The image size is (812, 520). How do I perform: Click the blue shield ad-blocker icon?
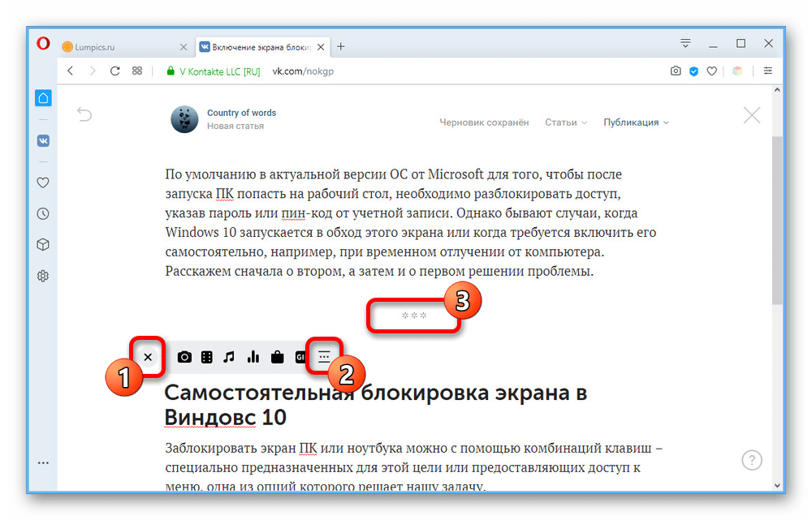coord(694,71)
